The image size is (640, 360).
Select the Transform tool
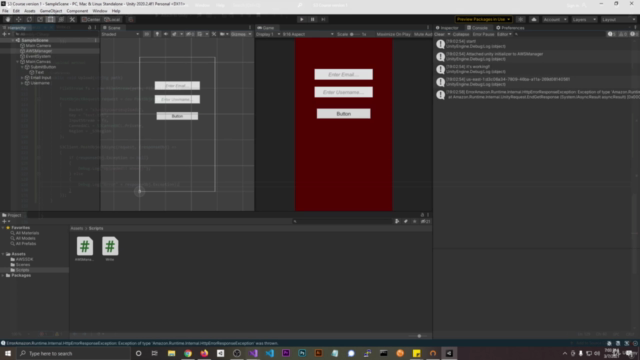(61, 19)
